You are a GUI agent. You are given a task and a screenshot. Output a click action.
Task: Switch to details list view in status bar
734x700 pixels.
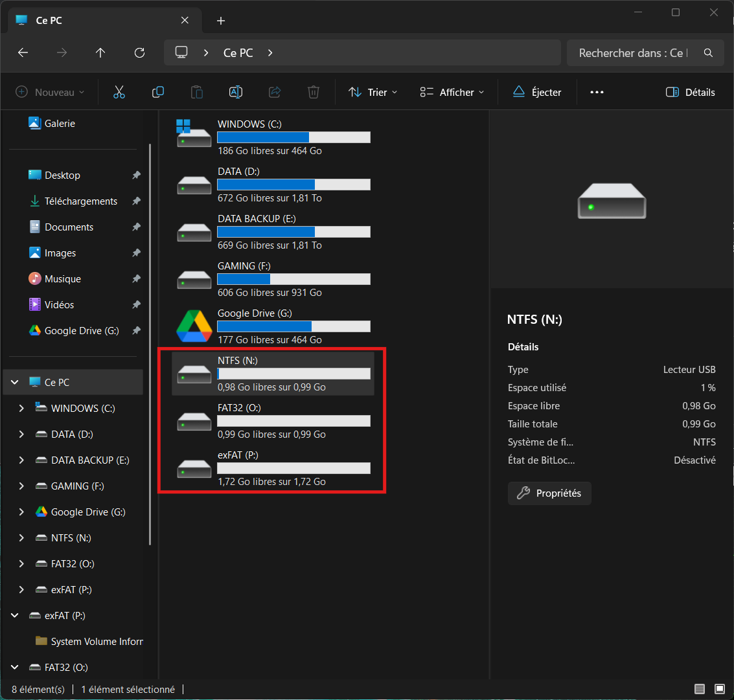click(700, 688)
